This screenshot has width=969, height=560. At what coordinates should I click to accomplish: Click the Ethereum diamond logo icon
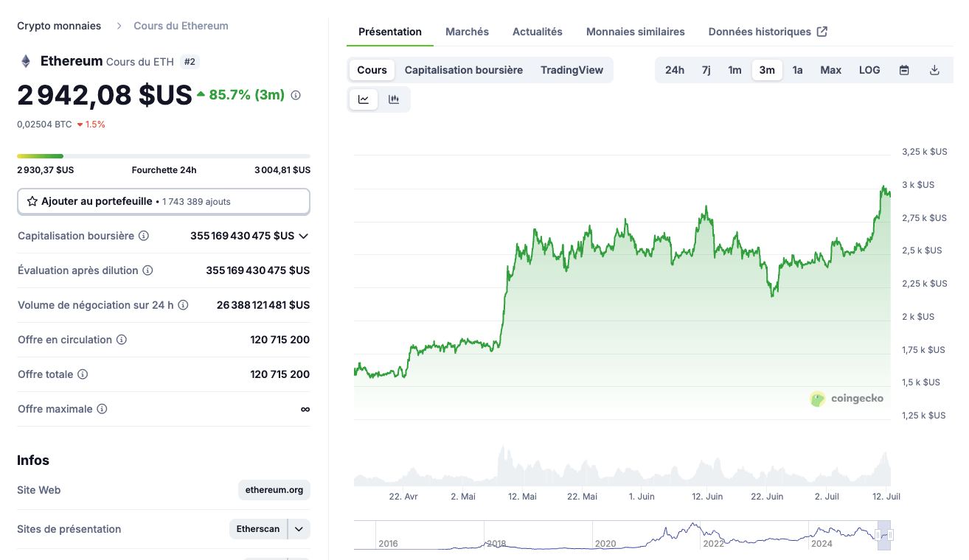[x=26, y=61]
